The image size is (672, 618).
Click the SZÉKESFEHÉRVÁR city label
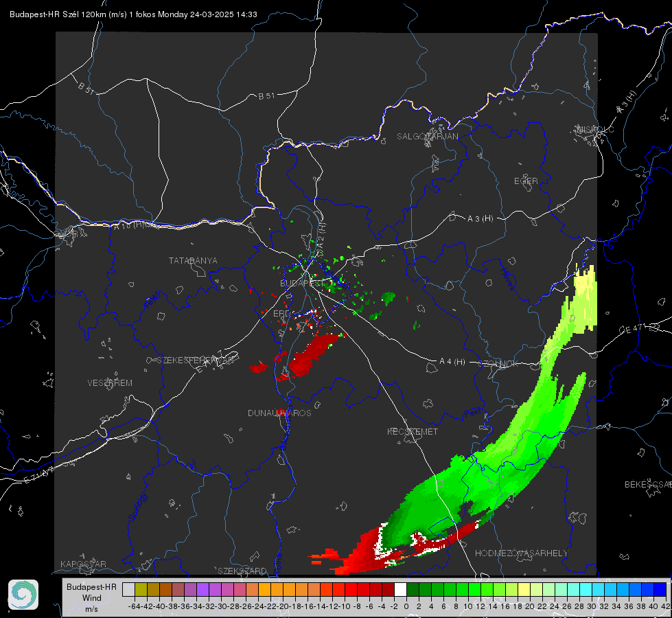[x=195, y=360]
